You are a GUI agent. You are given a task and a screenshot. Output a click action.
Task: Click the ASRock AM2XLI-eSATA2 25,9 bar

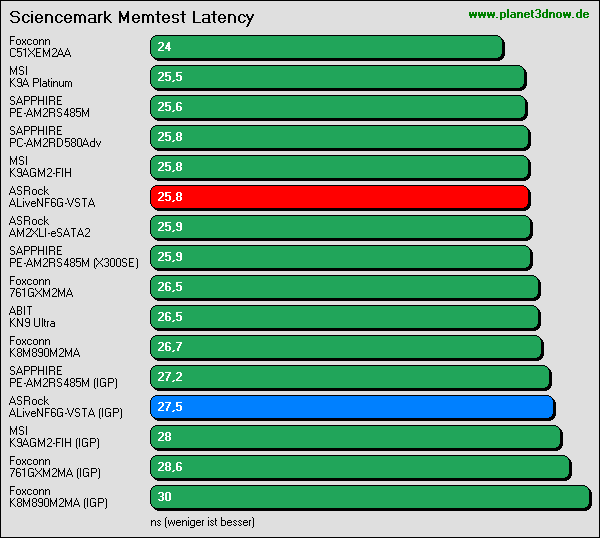tap(341, 227)
